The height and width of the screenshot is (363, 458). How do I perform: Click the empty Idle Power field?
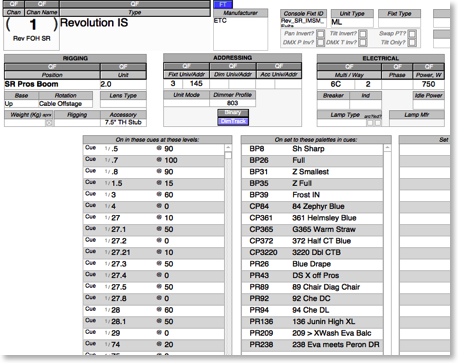tap(429, 104)
